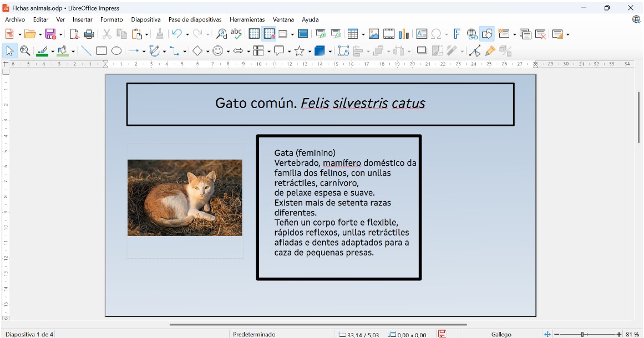Click the Spelling check icon
Viewport: 644px width, 338px height.
tap(236, 34)
